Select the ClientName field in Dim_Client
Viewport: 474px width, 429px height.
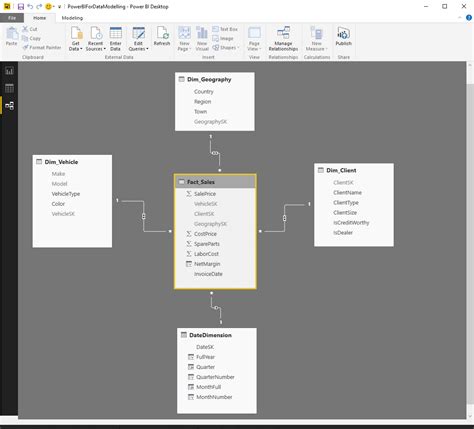pos(347,193)
